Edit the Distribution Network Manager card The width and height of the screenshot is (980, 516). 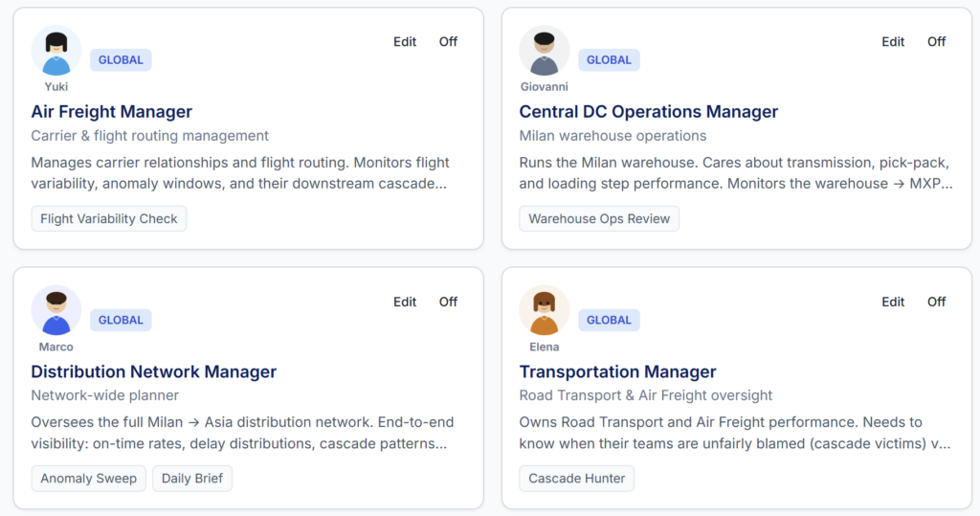coord(405,303)
